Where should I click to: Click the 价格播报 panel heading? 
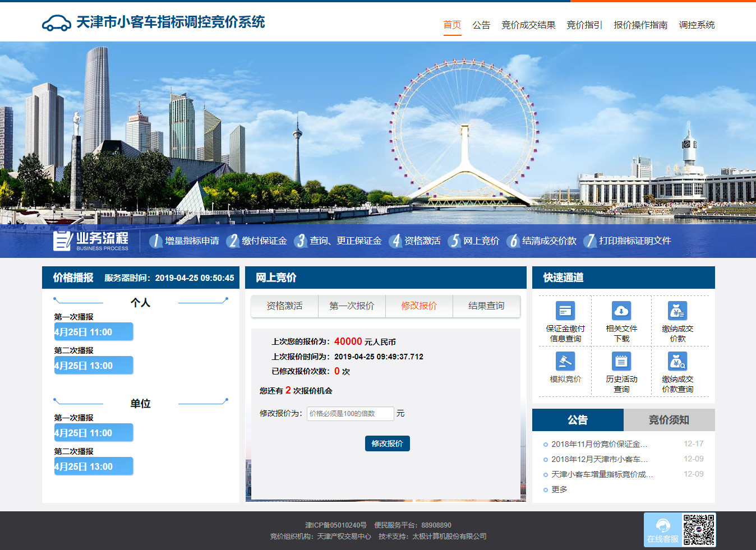pyautogui.click(x=73, y=278)
